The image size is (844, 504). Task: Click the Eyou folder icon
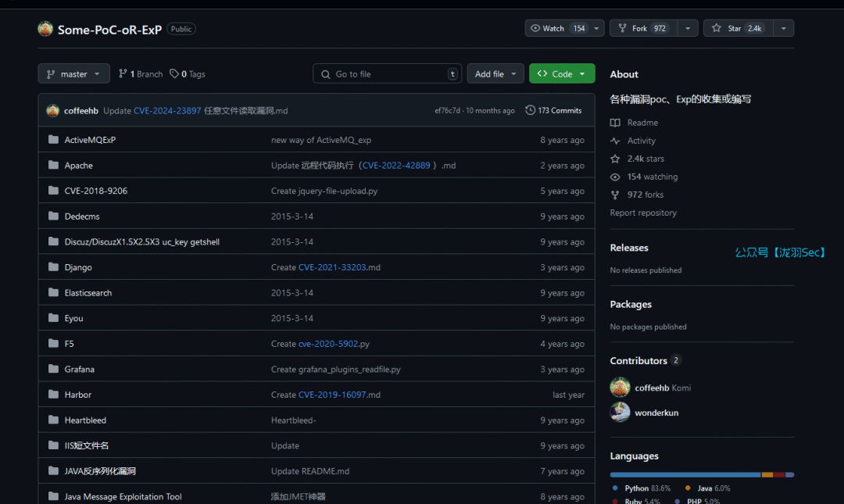click(53, 318)
